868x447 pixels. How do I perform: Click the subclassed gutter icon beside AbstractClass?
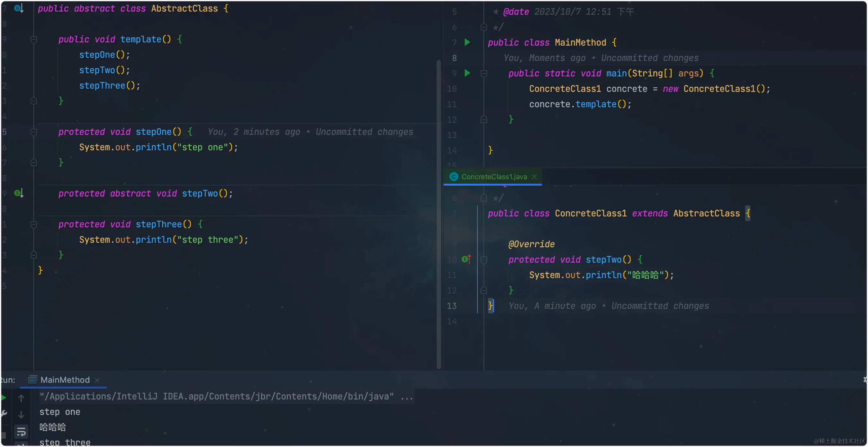point(19,8)
